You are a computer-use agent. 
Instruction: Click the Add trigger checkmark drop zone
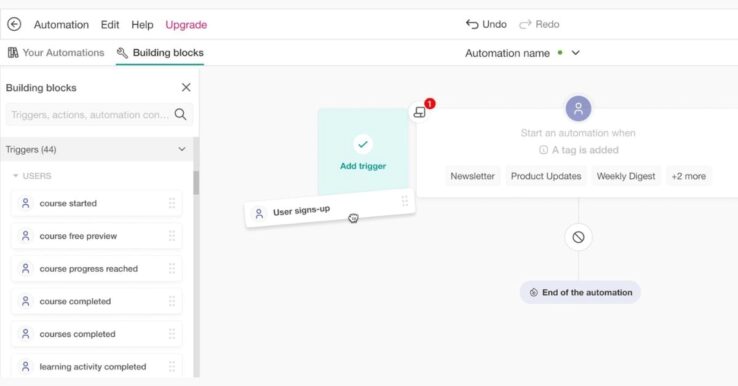(363, 151)
